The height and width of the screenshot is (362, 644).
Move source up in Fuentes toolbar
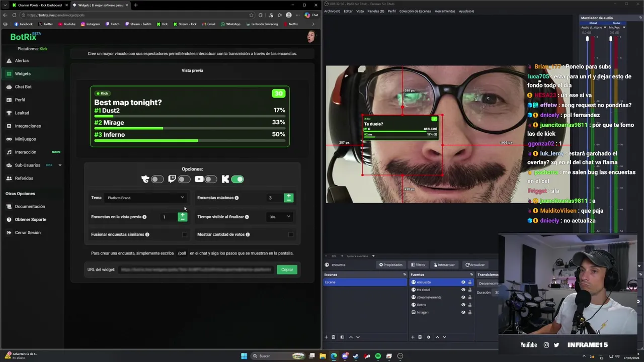[437, 337]
